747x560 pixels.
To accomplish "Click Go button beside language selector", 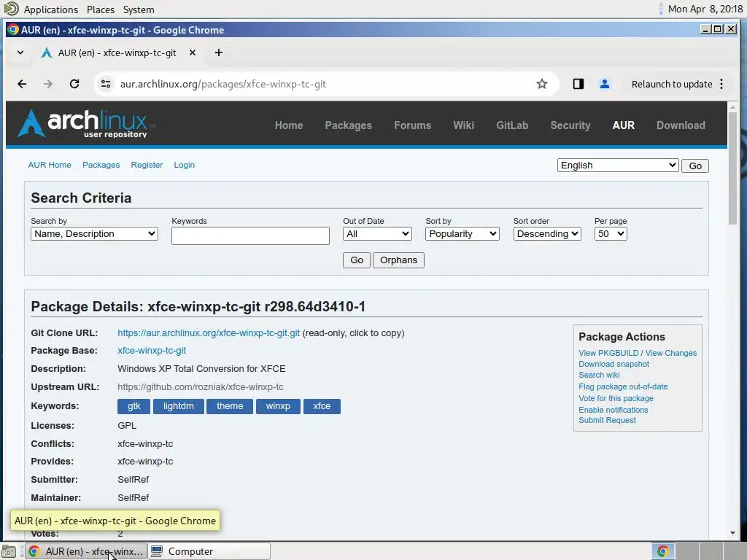I will click(695, 166).
